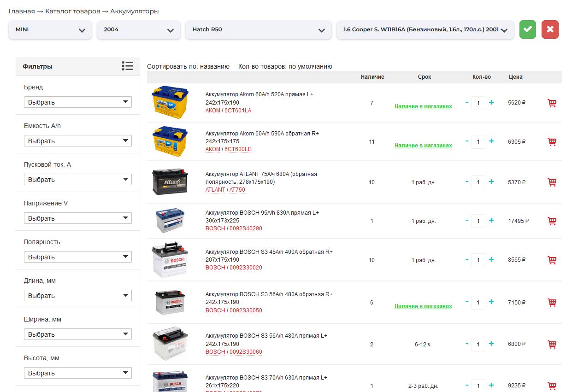Click the Atlant battery product thumbnail

pyautogui.click(x=170, y=182)
